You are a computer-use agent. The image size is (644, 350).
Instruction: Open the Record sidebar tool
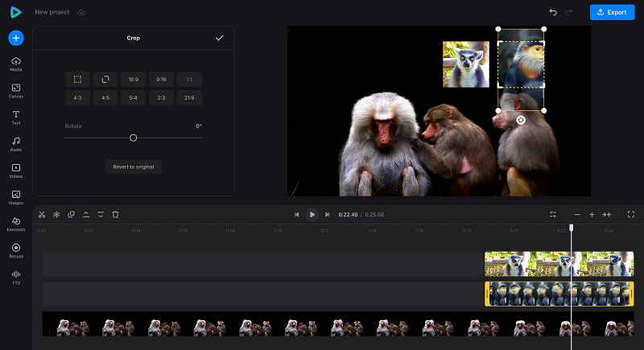point(16,251)
